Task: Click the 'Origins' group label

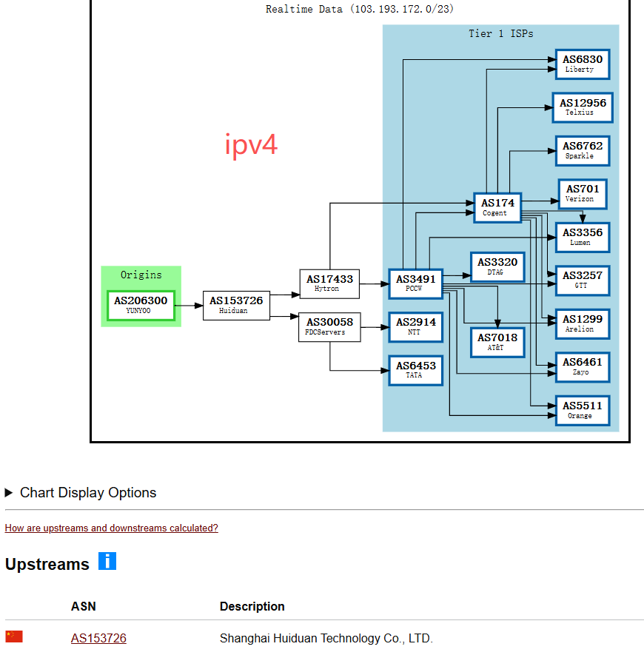Action: click(x=141, y=275)
